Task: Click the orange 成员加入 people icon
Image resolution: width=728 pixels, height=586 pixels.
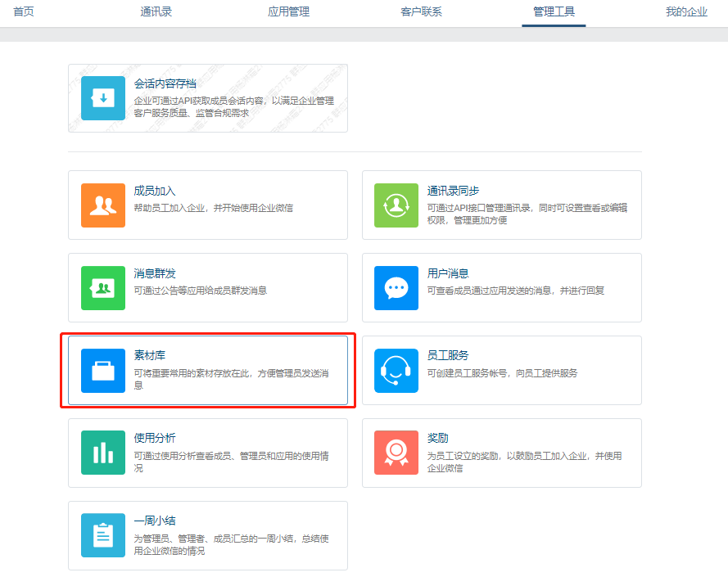Action: coord(103,205)
